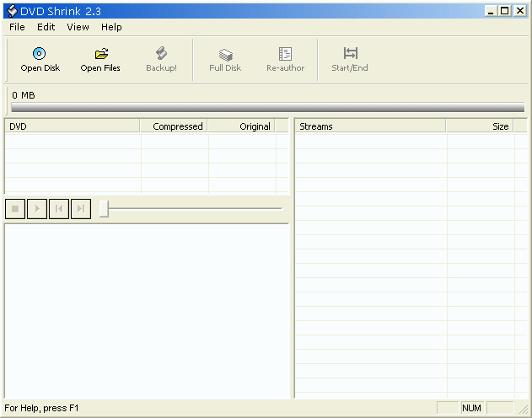Click the Streams column header
532x418 pixels.
click(370, 126)
